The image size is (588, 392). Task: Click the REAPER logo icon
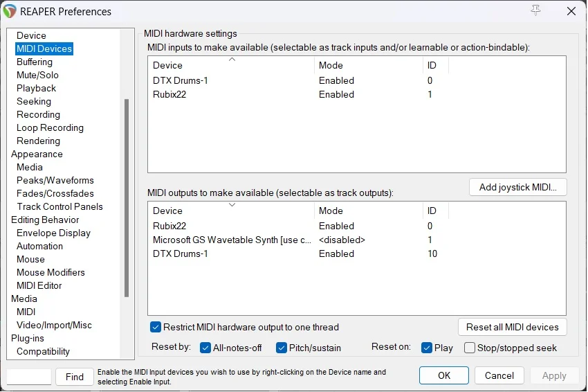point(10,11)
